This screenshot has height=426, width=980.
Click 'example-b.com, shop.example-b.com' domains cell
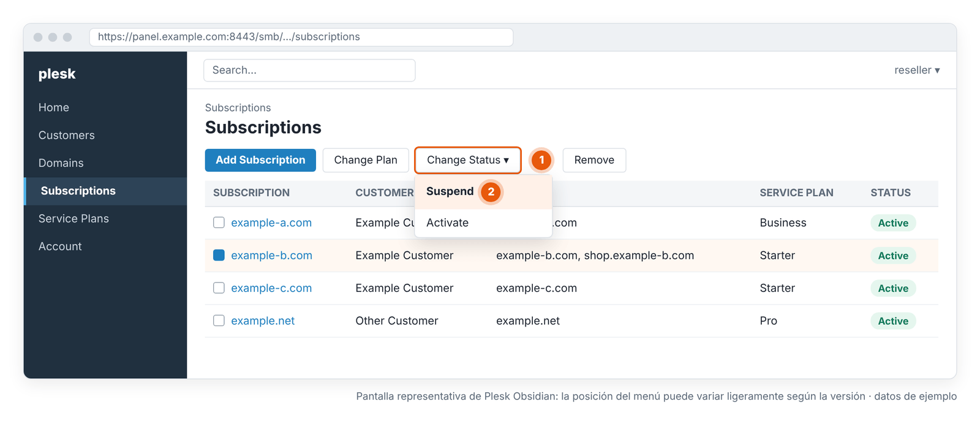[x=595, y=256]
